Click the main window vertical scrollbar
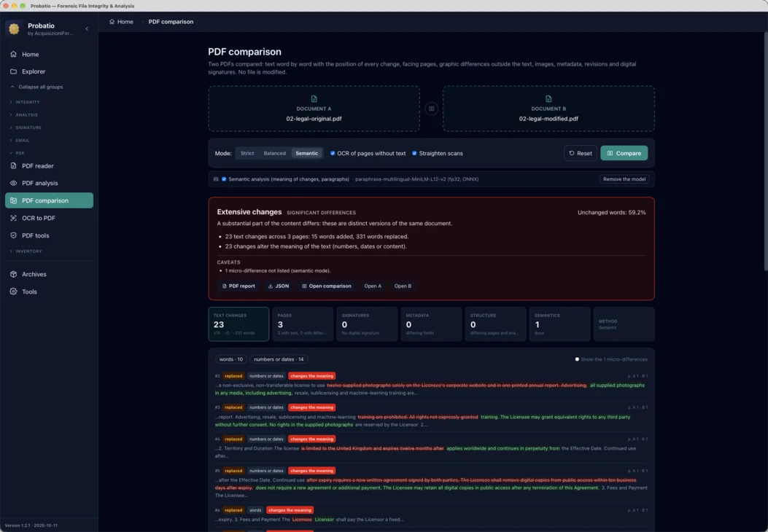 pos(766,152)
